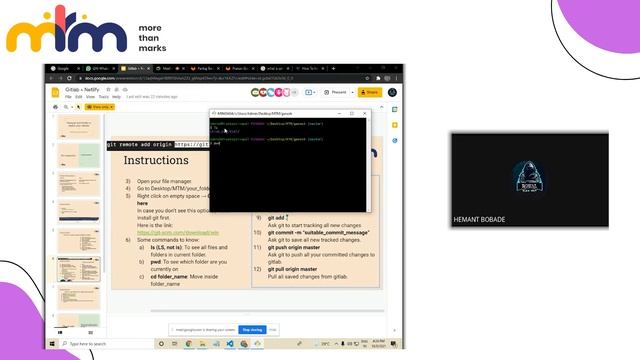Open the Google account avatar
The width and height of the screenshot is (640, 360).
tap(392, 93)
